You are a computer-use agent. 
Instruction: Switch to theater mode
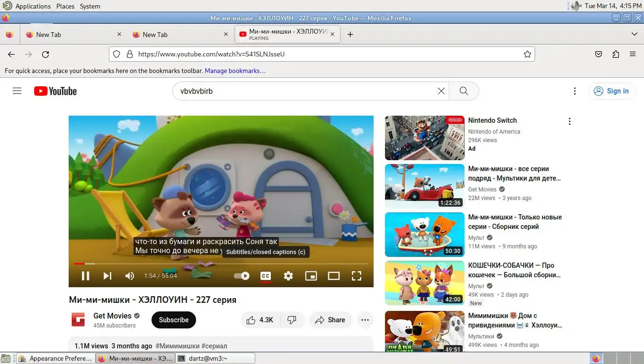pyautogui.click(x=334, y=276)
